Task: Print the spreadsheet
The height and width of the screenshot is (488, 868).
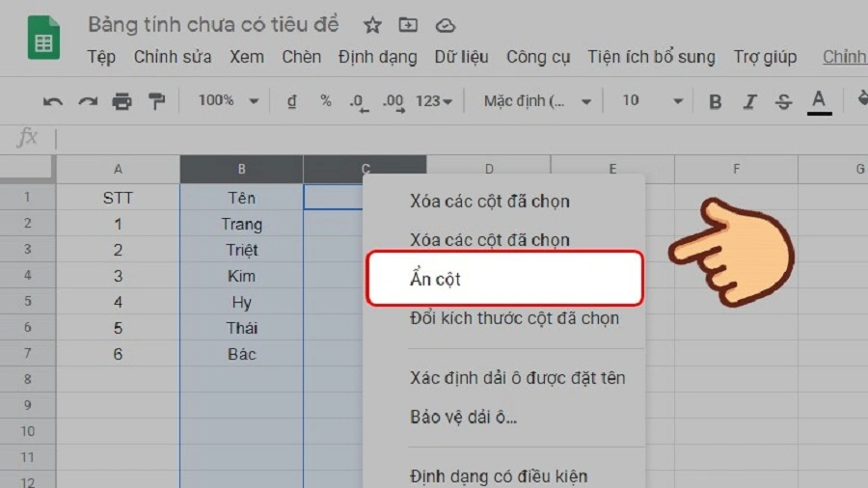Action: tap(122, 101)
